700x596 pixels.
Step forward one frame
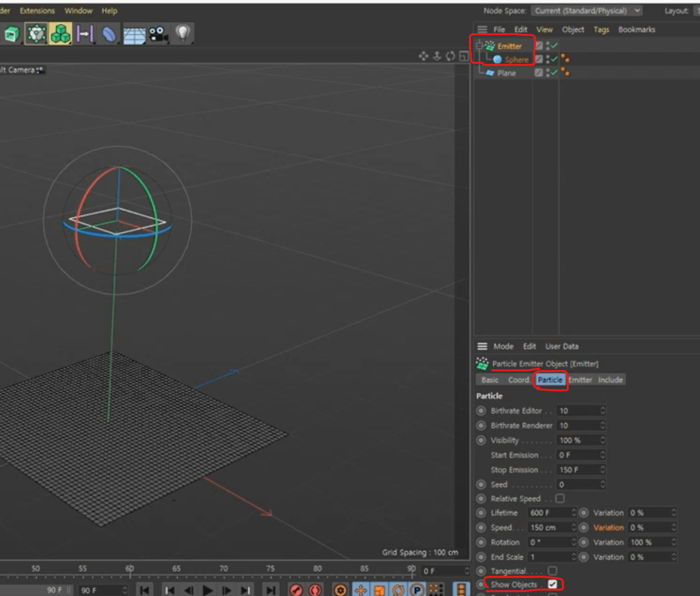point(226,590)
